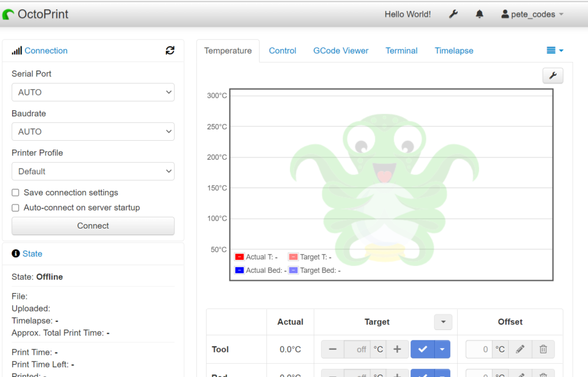The height and width of the screenshot is (377, 588).
Task: Increase Tool target temperature plus button
Action: coord(397,349)
